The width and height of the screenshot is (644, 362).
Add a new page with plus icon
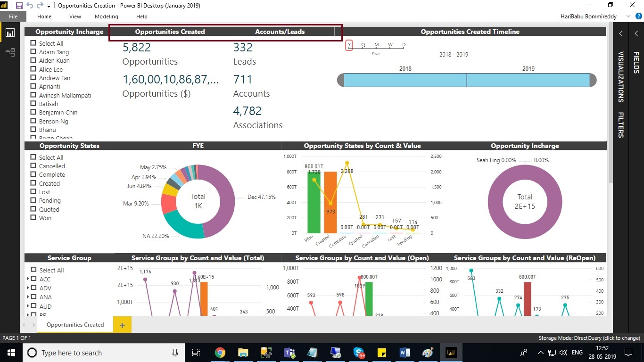point(122,325)
